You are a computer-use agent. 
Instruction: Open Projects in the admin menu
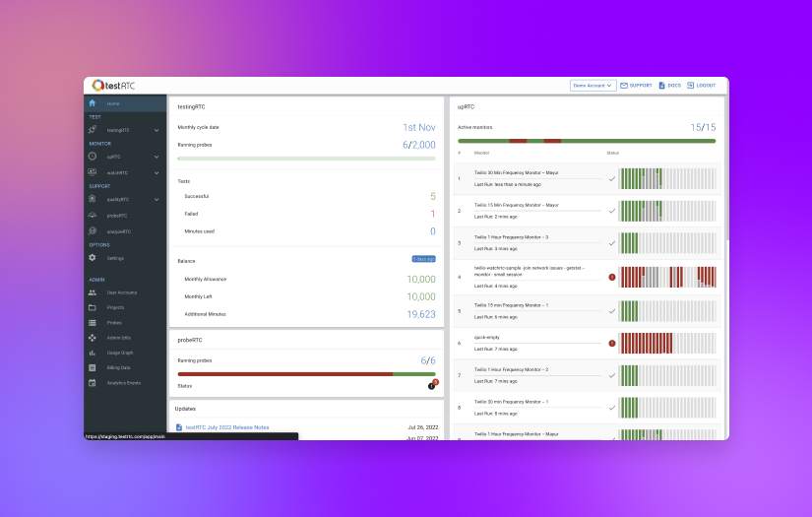[125, 307]
